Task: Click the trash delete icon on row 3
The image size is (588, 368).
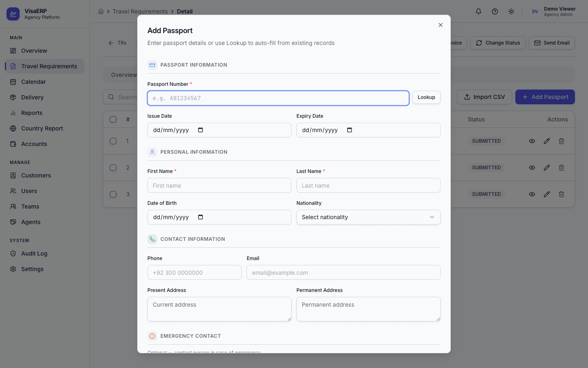Action: point(561,194)
